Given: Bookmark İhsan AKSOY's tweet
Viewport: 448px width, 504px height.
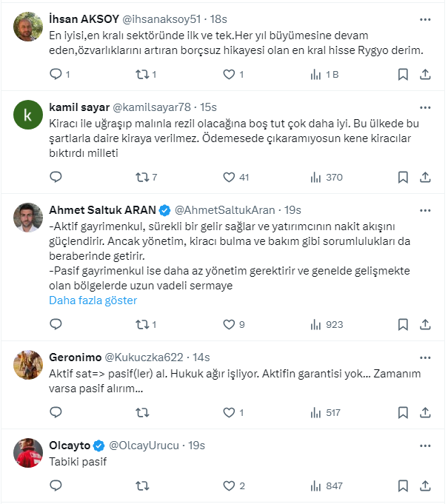Looking at the screenshot, I should coord(402,74).
